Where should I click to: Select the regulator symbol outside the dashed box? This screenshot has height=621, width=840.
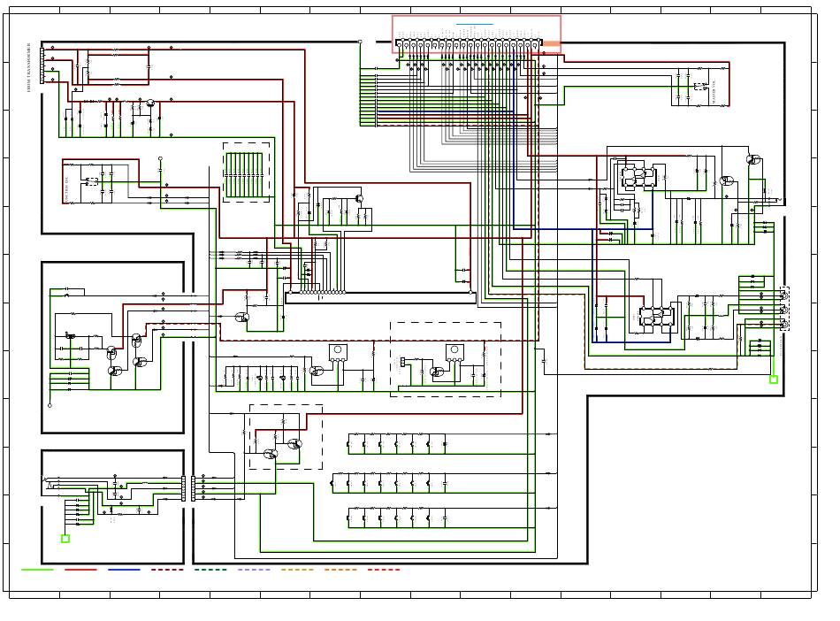[338, 352]
